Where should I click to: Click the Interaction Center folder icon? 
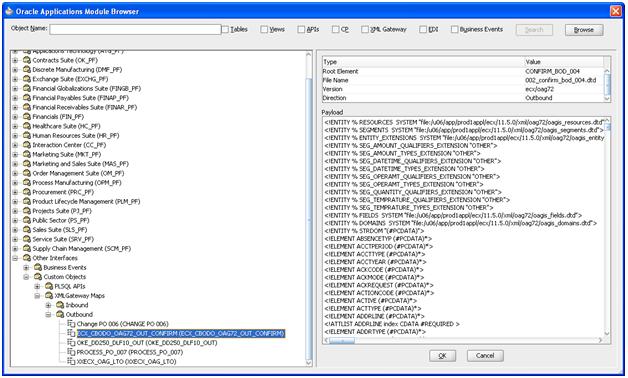(26, 145)
